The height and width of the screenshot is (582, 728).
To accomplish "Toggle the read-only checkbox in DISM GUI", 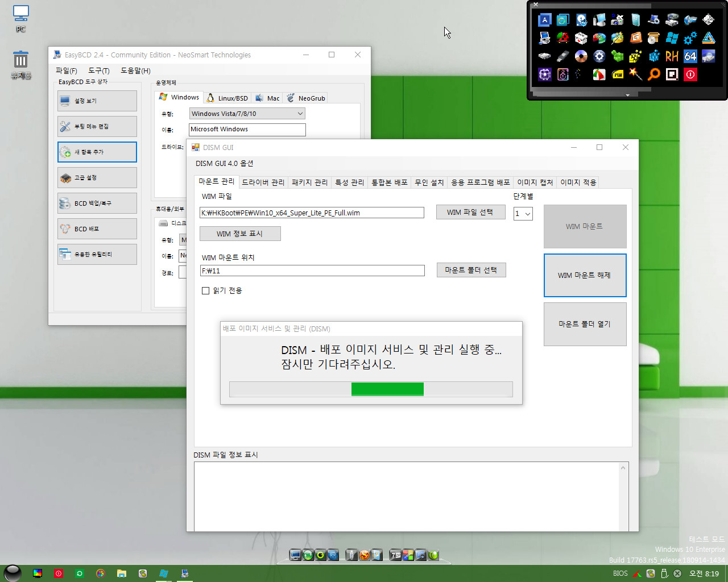I will click(x=205, y=290).
